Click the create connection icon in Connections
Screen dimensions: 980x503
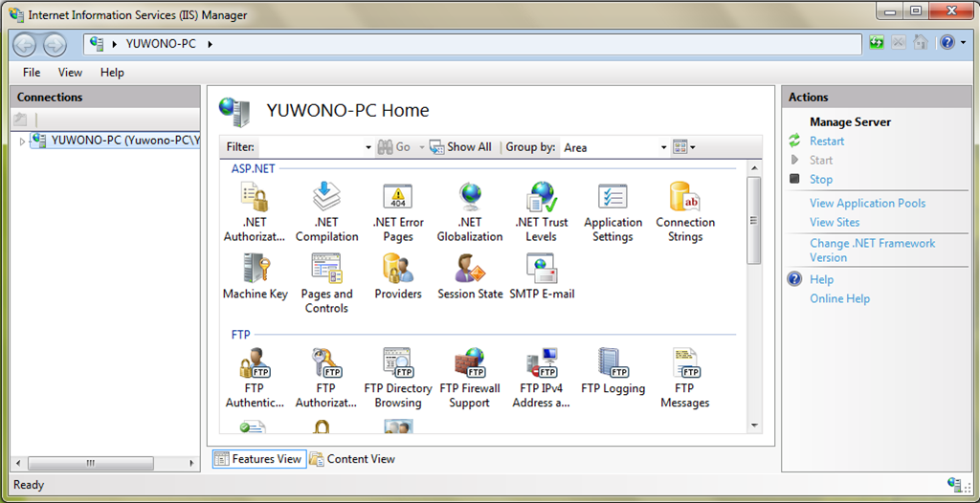click(x=20, y=119)
